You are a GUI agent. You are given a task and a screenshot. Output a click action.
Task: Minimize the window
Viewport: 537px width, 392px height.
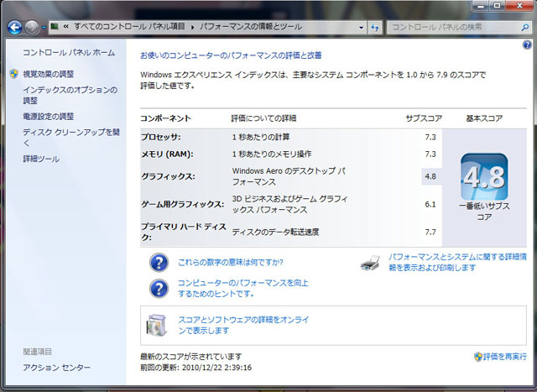click(481, 6)
